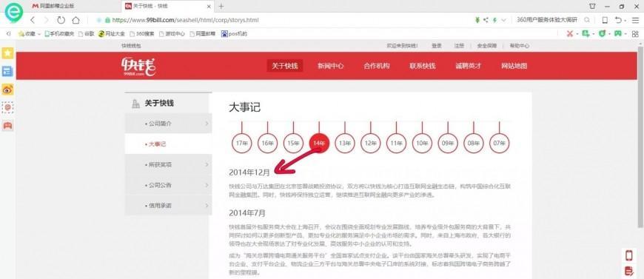Click the green lightning speed-mode icon
Screen dimensions: 644x279
(x=494, y=20)
